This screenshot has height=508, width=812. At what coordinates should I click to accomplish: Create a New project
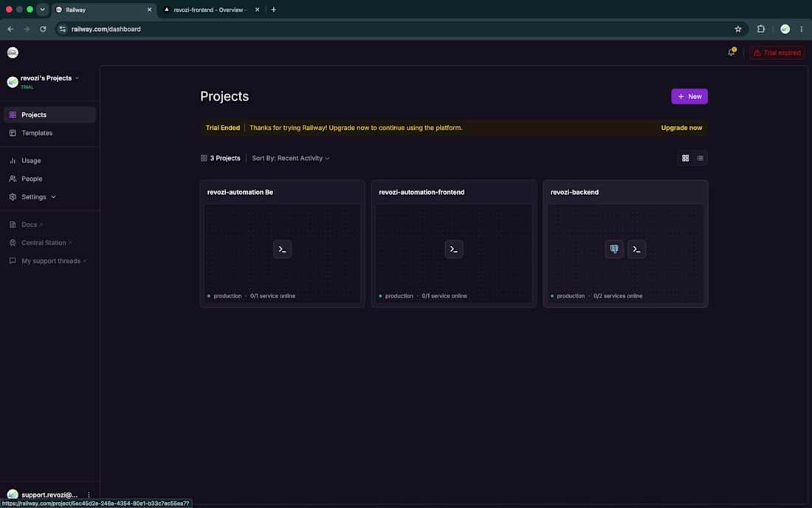coord(689,96)
